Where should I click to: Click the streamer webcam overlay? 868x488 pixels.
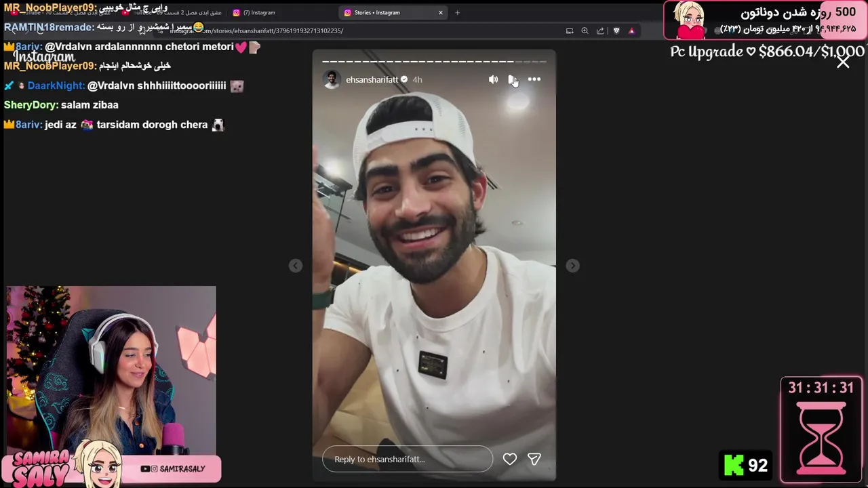point(111,370)
